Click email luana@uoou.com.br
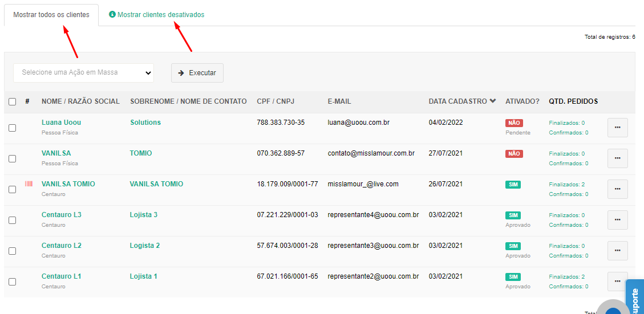Image resolution: width=644 pixels, height=314 pixels. (x=359, y=123)
